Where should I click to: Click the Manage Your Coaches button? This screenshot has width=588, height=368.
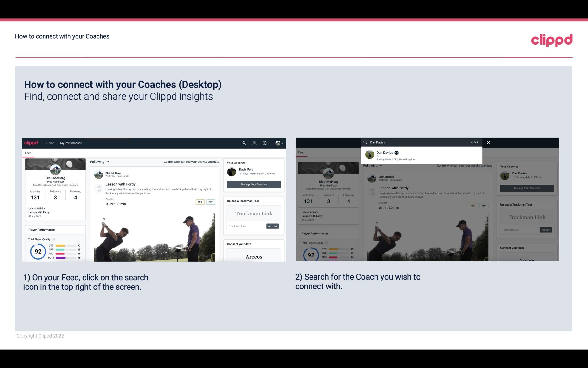253,184
